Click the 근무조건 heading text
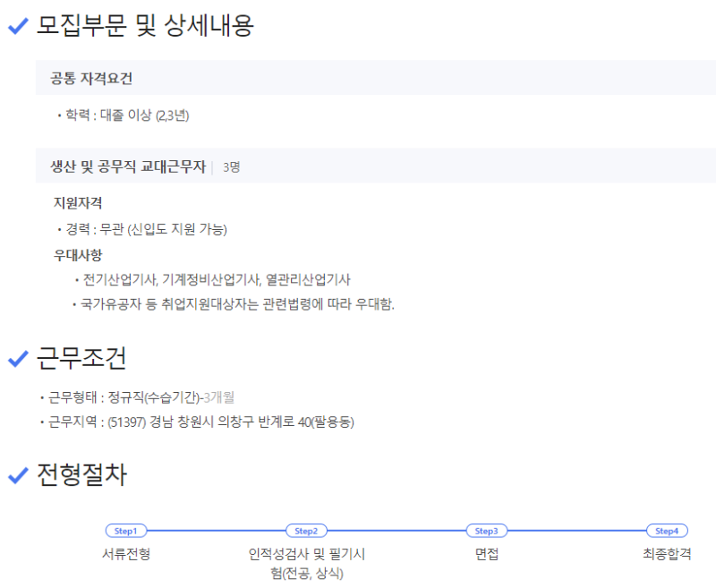 click(x=81, y=359)
